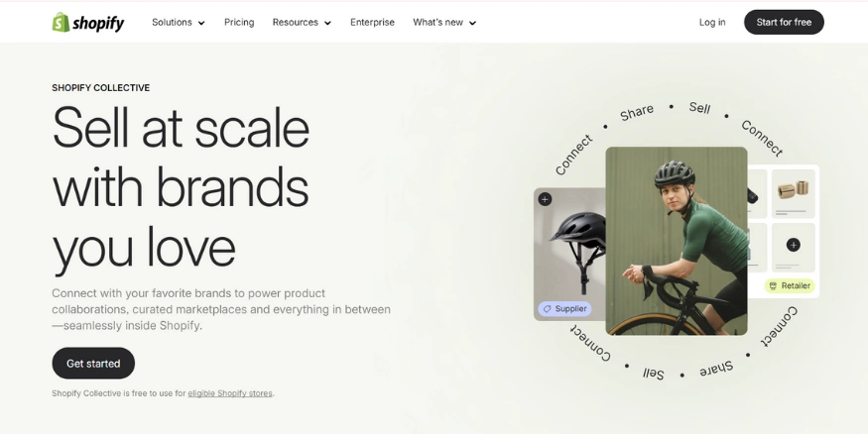Click the Get started button
The width and height of the screenshot is (868, 434).
pos(93,364)
